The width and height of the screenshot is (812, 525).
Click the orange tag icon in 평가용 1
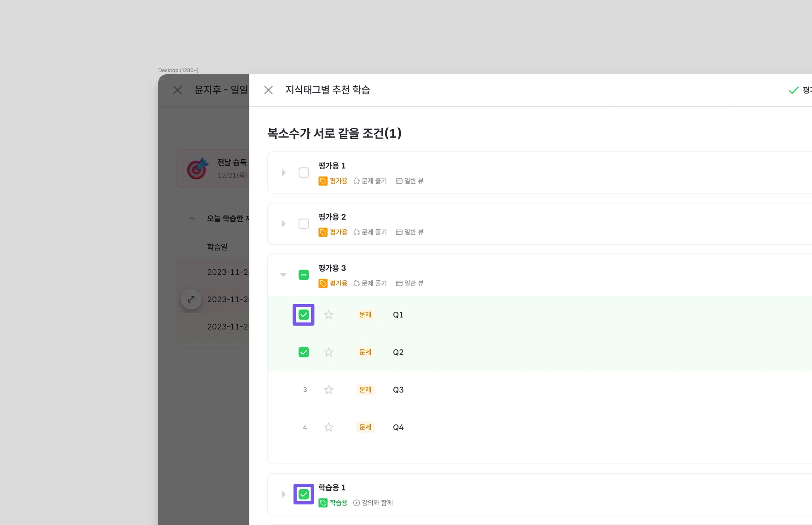click(323, 181)
